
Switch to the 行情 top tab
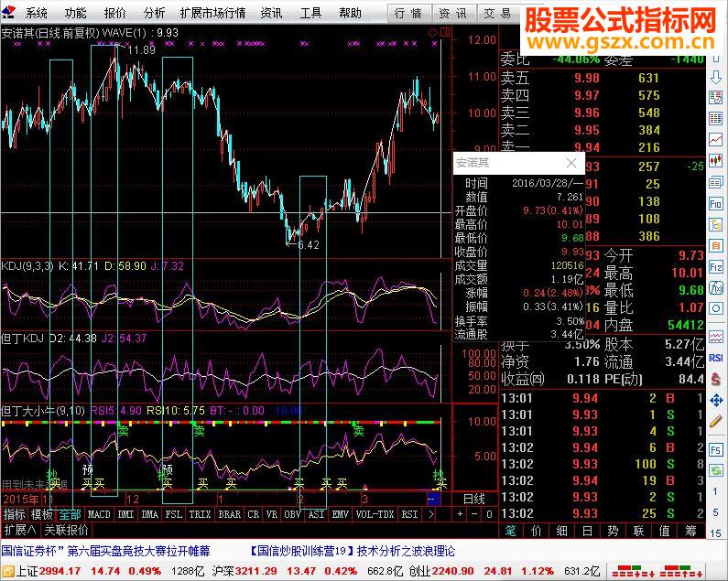pos(408,14)
